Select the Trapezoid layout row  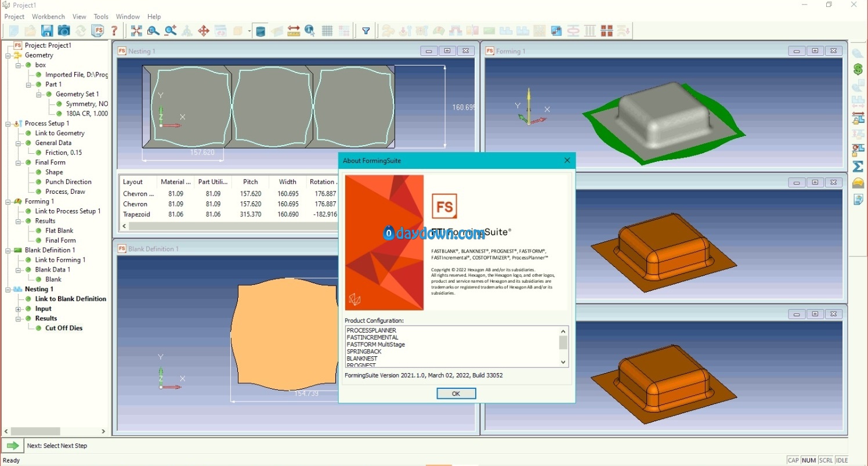click(x=136, y=214)
